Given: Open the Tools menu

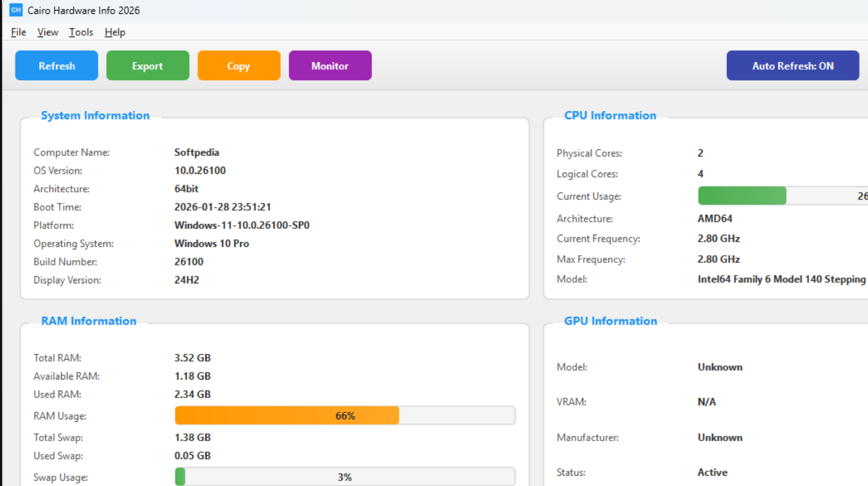Looking at the screenshot, I should tap(81, 32).
